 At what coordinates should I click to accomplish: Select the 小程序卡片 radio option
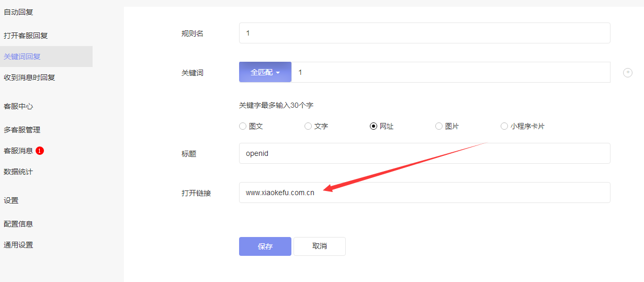(x=504, y=126)
